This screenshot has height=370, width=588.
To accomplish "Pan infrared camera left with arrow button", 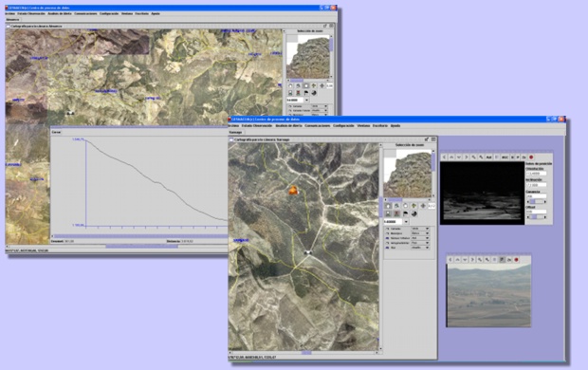I will click(444, 157).
